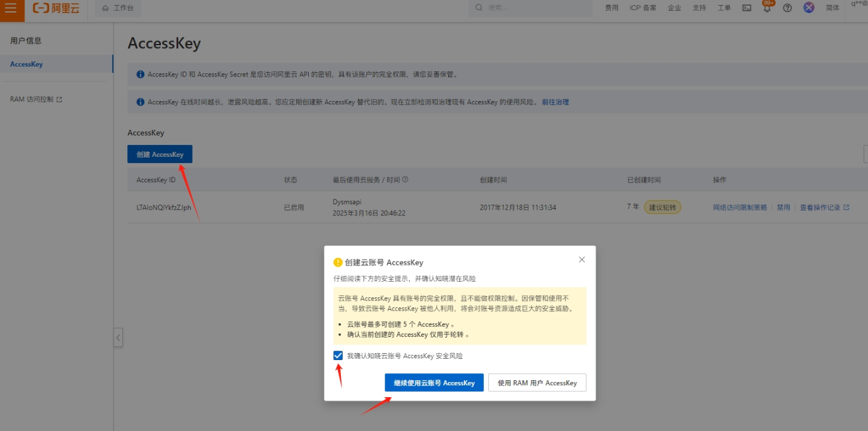Click the 建议轮转 tag
Screen dimensions: 868x431
663,207
